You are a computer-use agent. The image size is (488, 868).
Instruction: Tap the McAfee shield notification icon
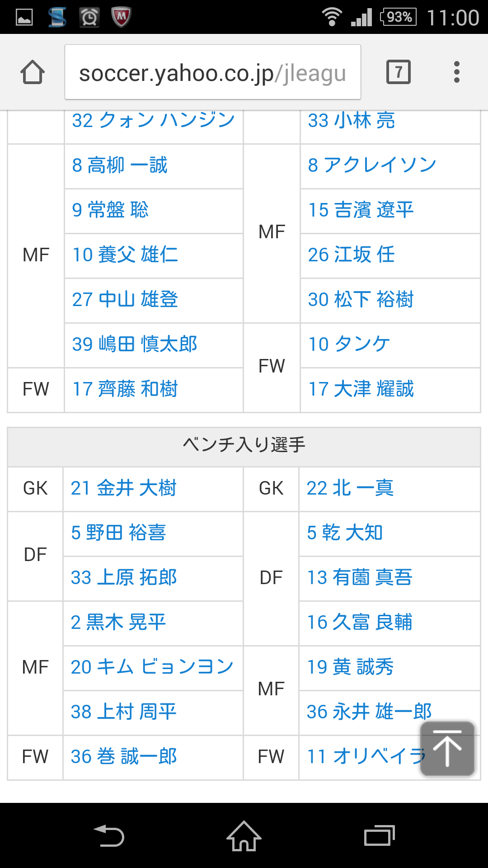(121, 17)
